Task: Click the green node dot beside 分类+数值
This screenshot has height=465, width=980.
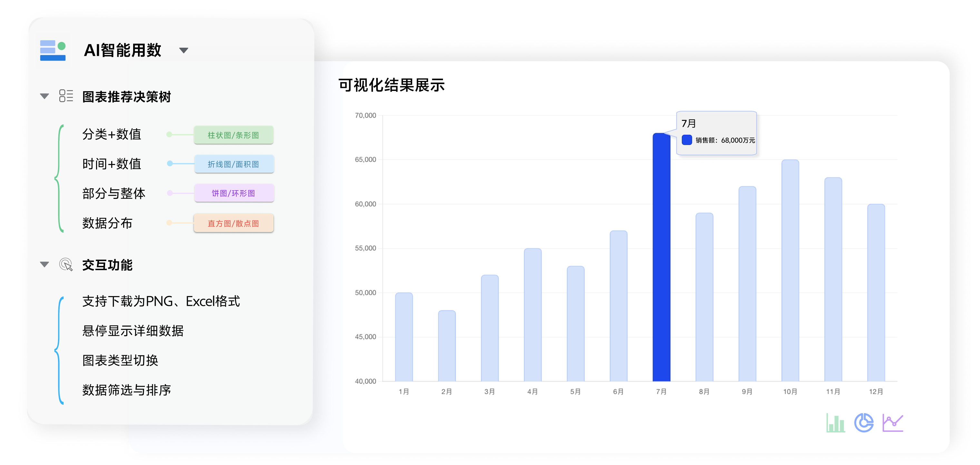Action: click(169, 135)
